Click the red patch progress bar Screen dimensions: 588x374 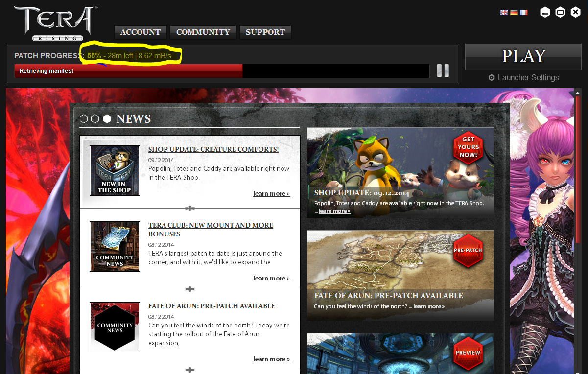click(128, 71)
